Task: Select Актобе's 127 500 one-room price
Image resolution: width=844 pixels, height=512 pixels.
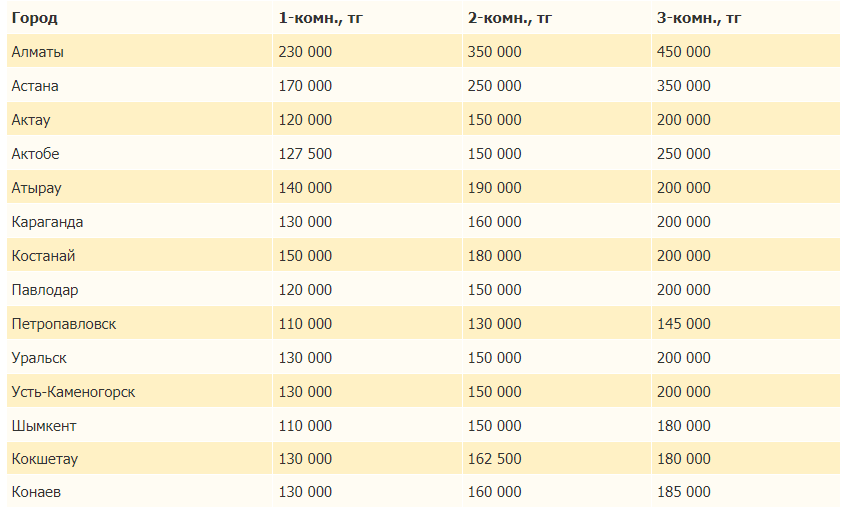Action: point(305,154)
